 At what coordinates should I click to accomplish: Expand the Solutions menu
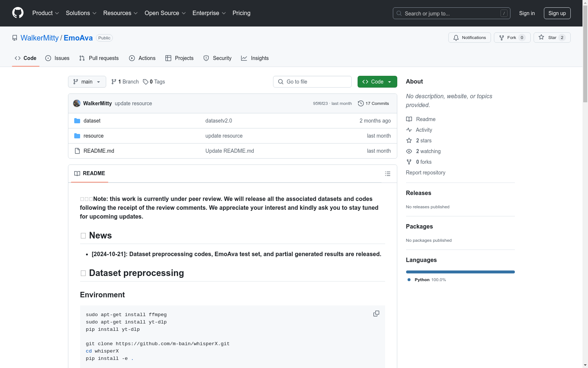click(x=81, y=13)
